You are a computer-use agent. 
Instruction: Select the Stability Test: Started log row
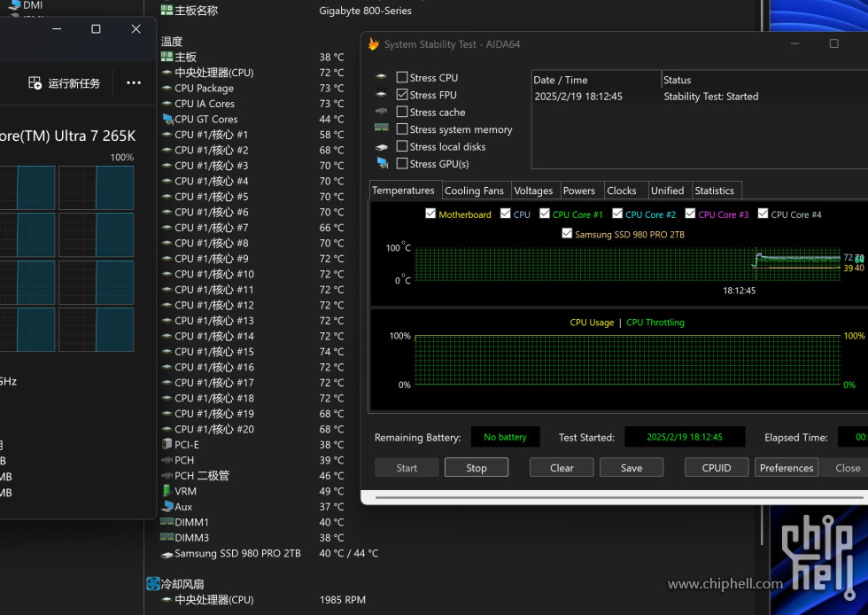[x=701, y=97]
